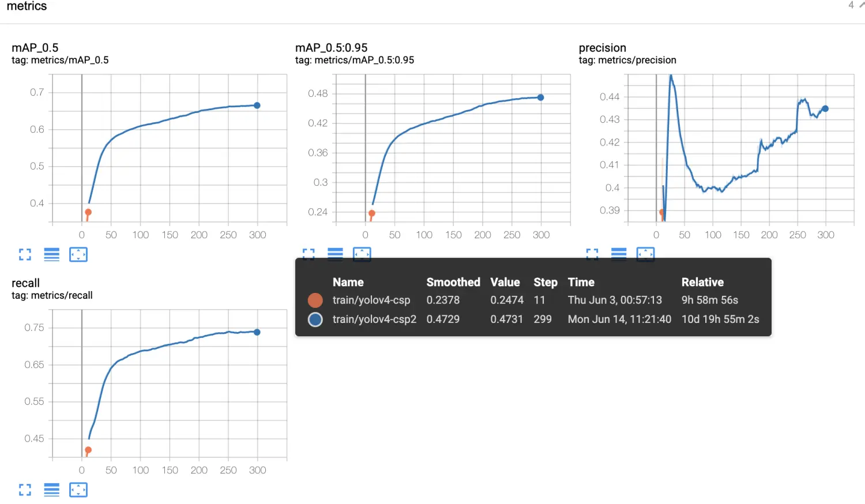865x504 pixels.
Task: Click the orange swatch for train/yolov4-csp
Action: click(315, 300)
